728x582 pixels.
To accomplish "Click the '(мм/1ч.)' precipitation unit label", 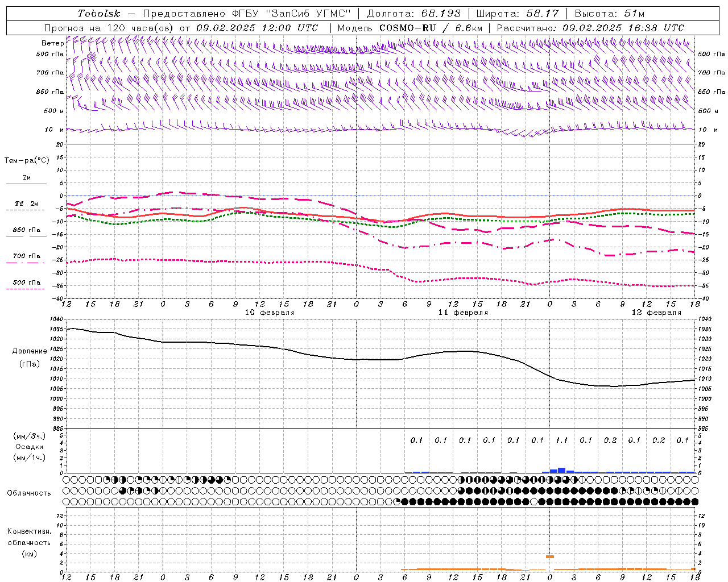I will [x=30, y=458].
